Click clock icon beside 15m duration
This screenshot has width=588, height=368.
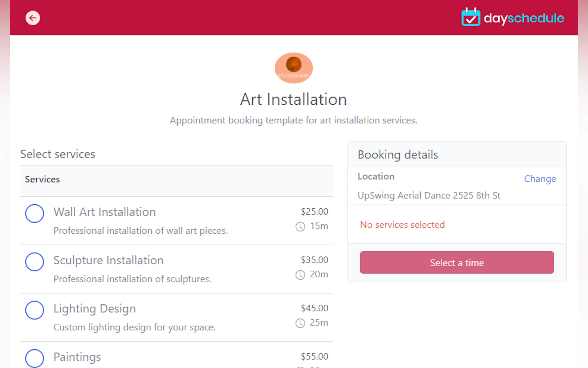[x=300, y=226]
